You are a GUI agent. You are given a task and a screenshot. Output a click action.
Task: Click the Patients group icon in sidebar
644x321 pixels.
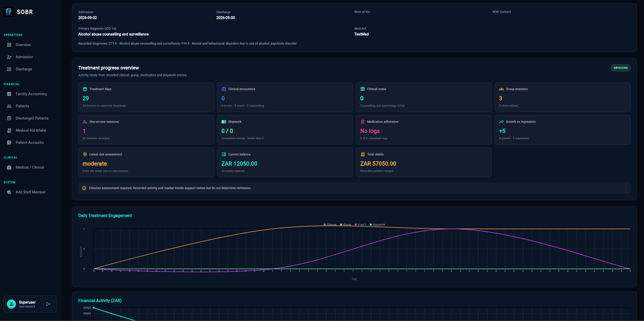(x=9, y=106)
